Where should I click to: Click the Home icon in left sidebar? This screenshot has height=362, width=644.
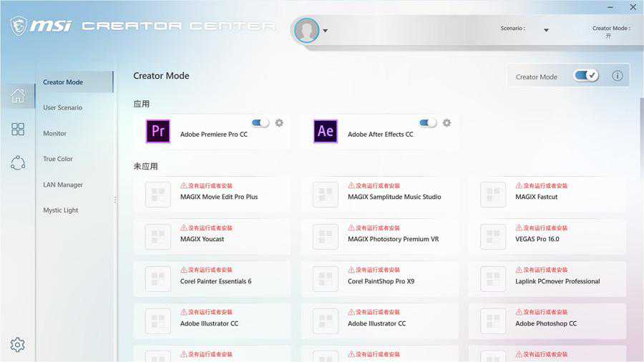pos(17,95)
